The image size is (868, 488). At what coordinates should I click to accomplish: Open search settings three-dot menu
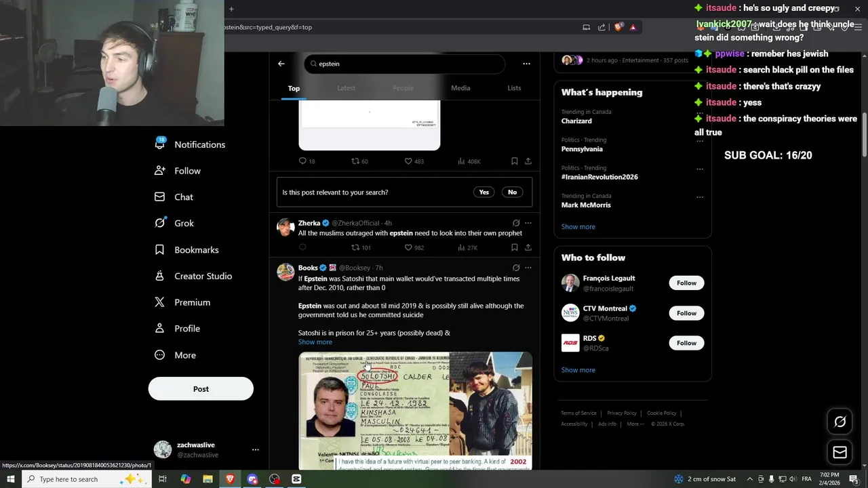click(x=526, y=64)
